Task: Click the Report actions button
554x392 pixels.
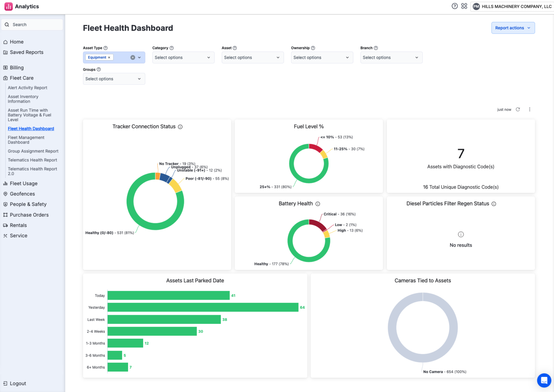Action: 513,28
